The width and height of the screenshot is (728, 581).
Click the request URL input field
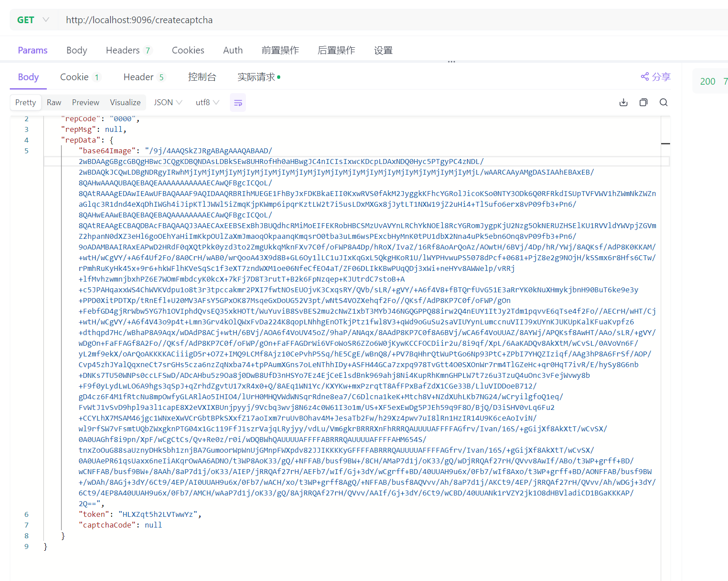392,20
